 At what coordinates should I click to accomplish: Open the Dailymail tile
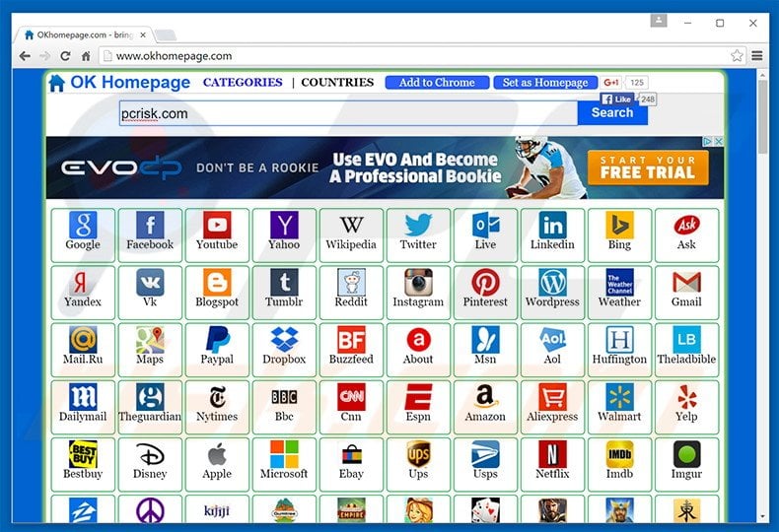(x=83, y=407)
